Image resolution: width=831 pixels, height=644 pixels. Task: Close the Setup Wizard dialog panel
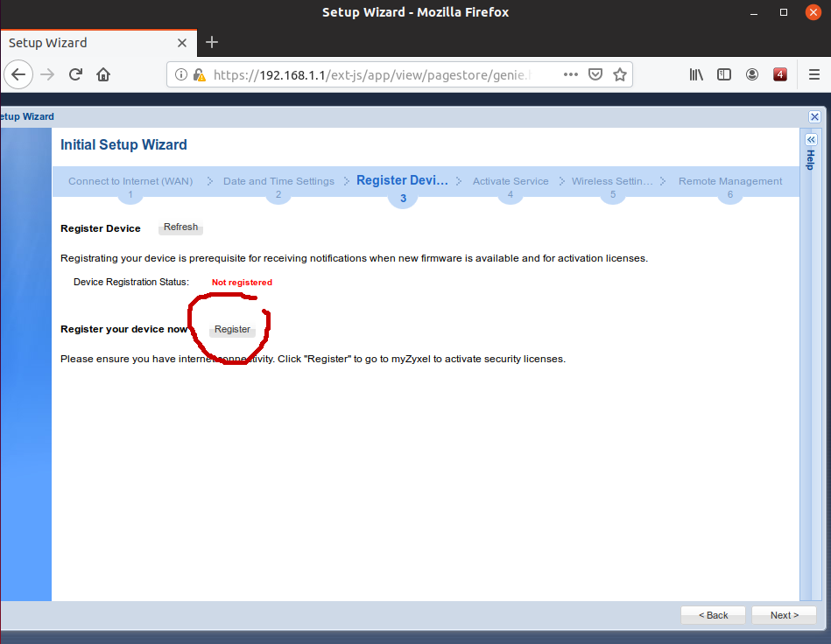click(814, 116)
